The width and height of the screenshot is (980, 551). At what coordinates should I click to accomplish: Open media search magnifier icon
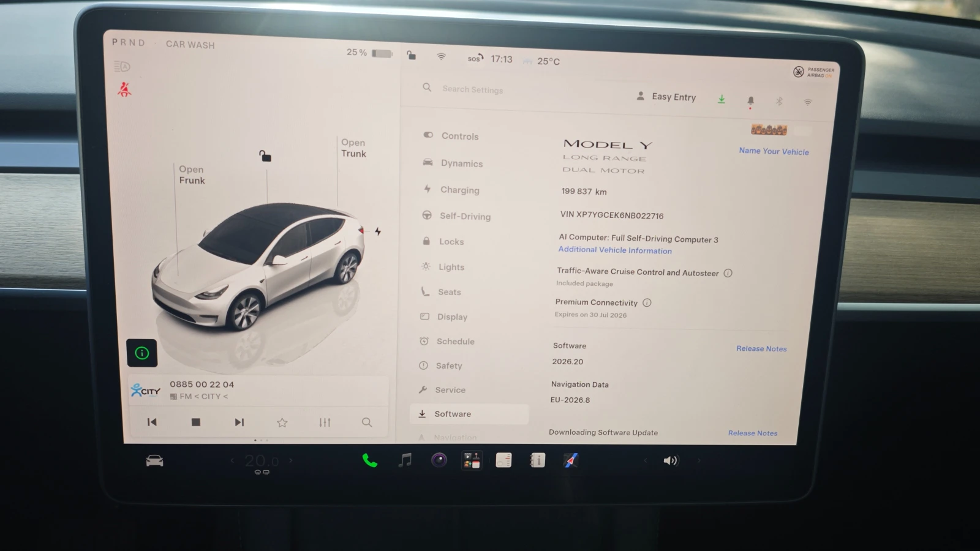coord(367,422)
